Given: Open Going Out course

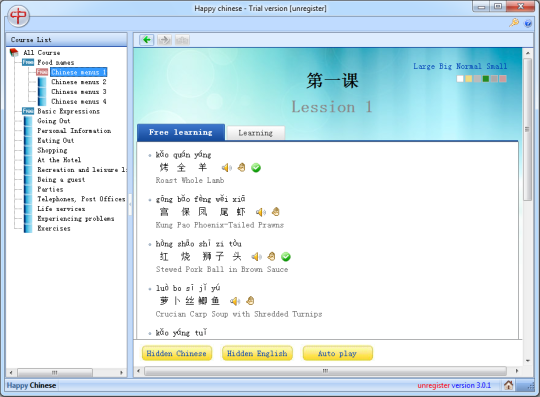Looking at the screenshot, I should click(x=54, y=121).
